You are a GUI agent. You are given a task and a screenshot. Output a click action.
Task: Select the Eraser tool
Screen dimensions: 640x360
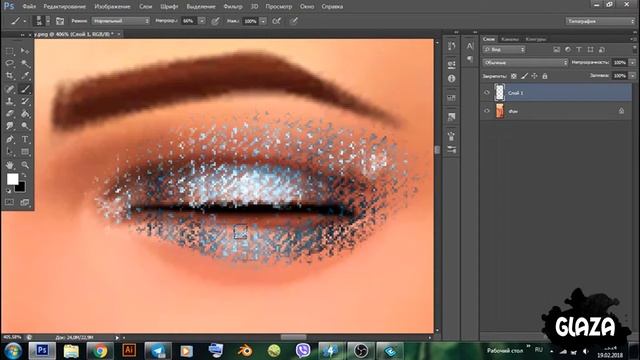9,114
